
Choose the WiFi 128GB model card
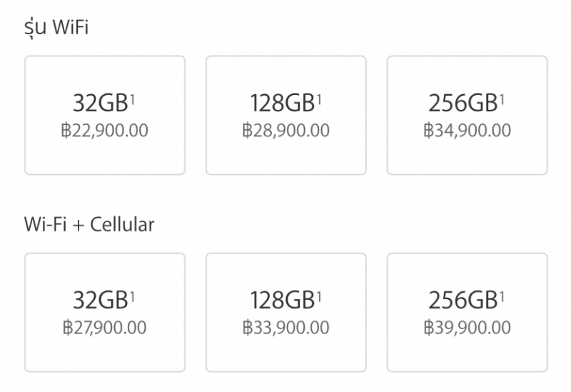[286, 115]
